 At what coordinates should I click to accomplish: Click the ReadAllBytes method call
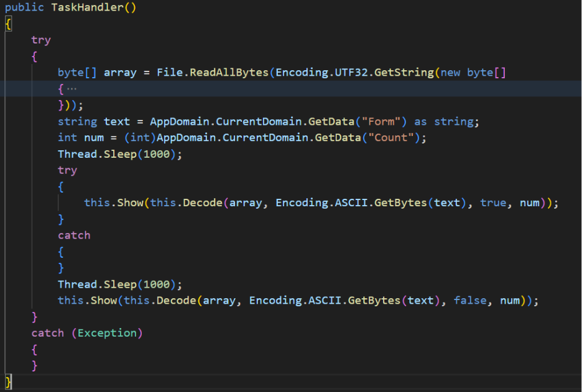pos(229,72)
